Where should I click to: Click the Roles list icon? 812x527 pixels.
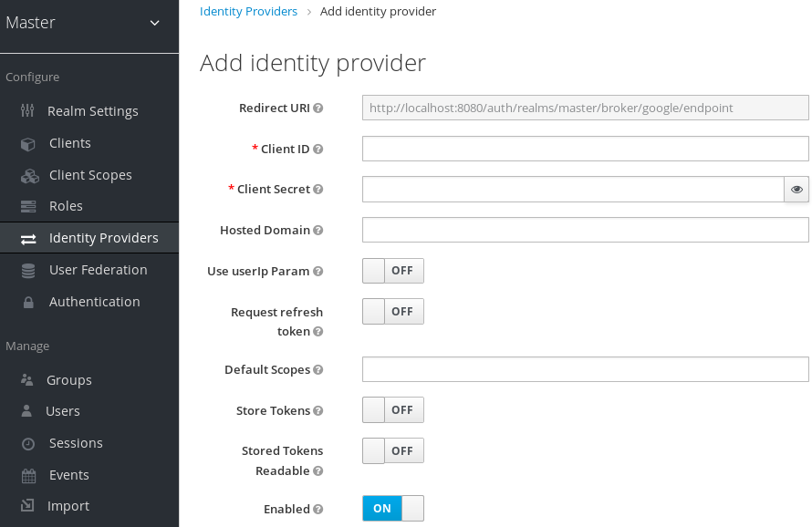coord(28,207)
